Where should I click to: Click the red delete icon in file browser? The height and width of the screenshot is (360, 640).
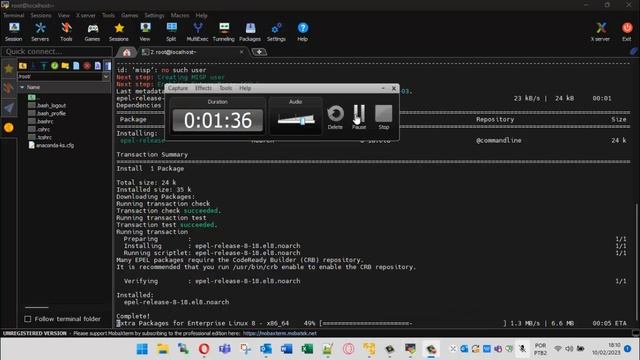click(x=87, y=65)
